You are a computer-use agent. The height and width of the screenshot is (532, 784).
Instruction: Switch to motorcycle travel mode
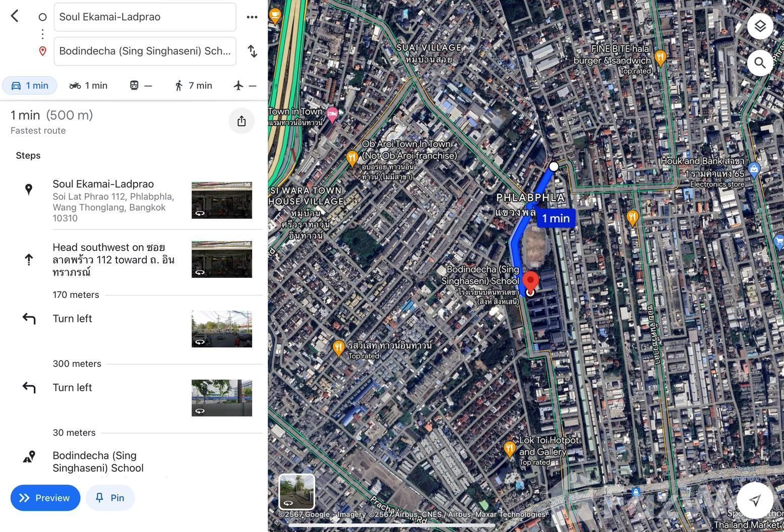coord(89,86)
